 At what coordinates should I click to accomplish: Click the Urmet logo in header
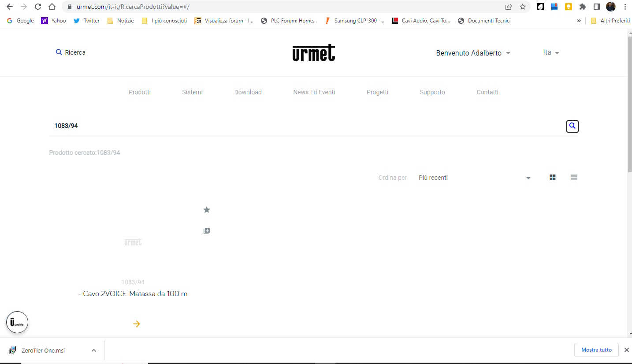[314, 53]
